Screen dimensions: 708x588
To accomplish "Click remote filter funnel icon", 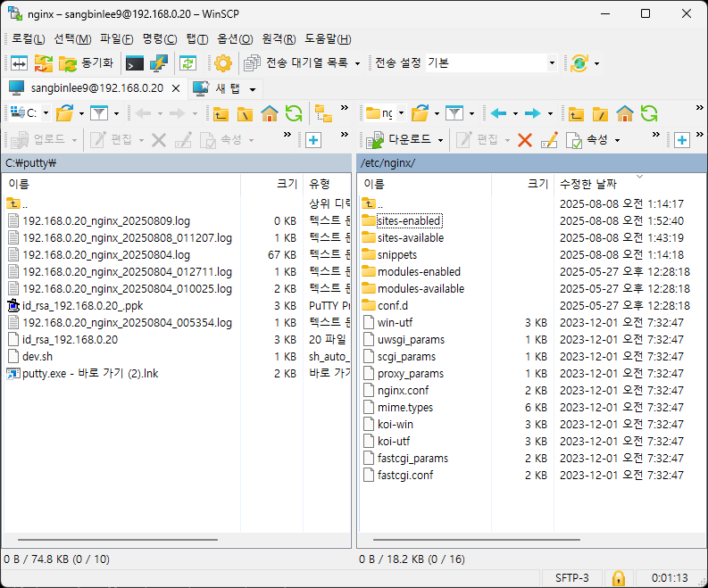I will pyautogui.click(x=454, y=113).
